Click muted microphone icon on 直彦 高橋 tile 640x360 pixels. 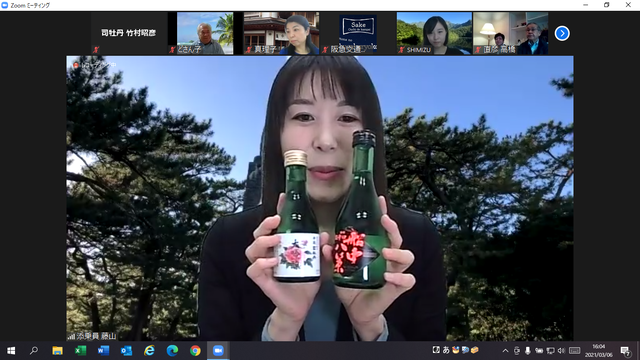pyautogui.click(x=478, y=50)
